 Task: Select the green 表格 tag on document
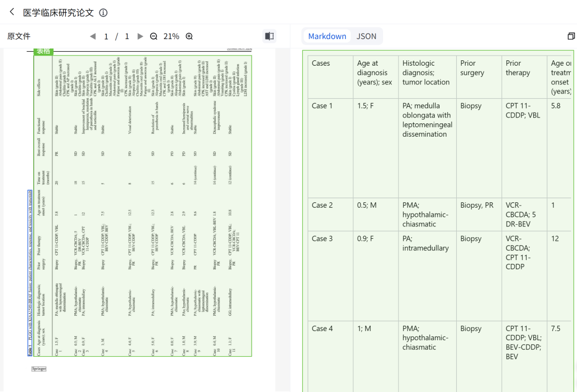click(43, 51)
